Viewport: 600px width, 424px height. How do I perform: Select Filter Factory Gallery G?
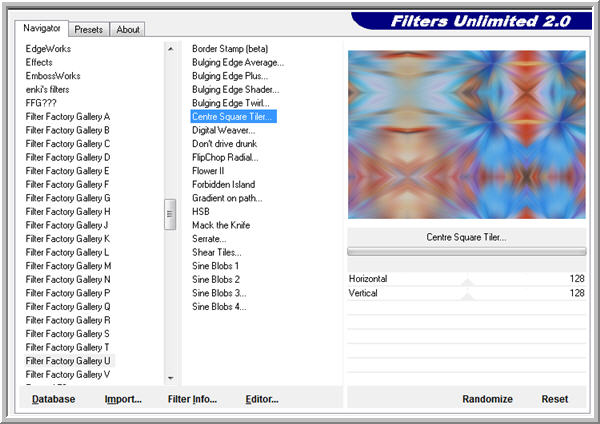pyautogui.click(x=68, y=198)
